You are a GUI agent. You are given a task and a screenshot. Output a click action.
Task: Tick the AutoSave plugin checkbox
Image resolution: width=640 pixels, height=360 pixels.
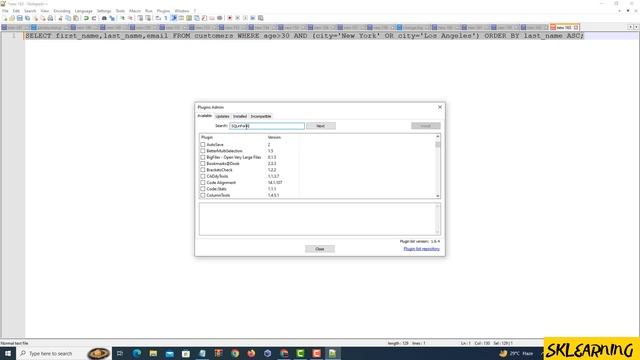pos(203,144)
